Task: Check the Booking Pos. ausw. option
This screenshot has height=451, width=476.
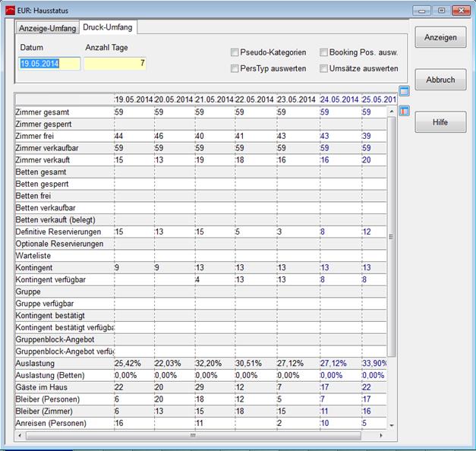Action: [324, 53]
